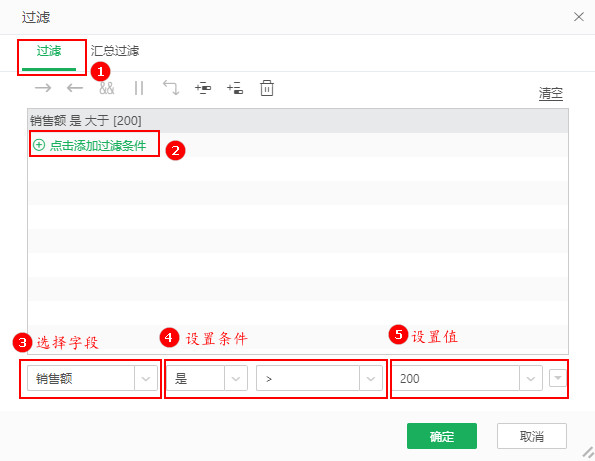Viewport: 595px width, 461px height.
Task: Click the add filter group toolbar icon
Action: [235, 88]
